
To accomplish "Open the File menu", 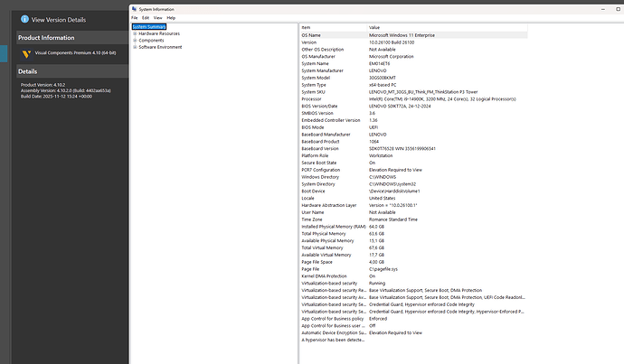I will tap(135, 17).
